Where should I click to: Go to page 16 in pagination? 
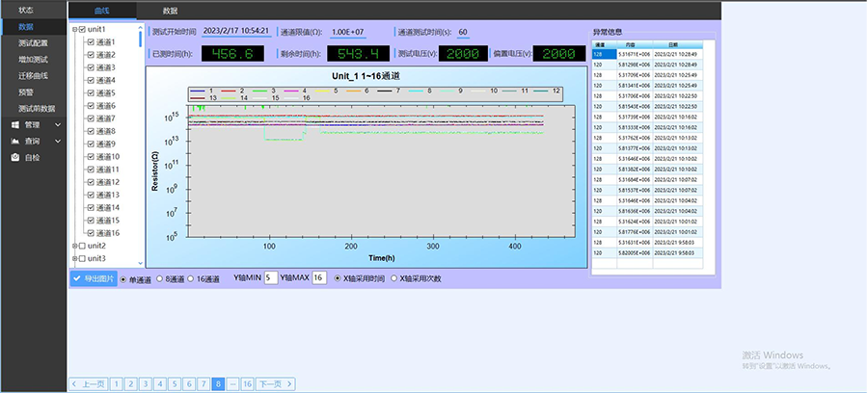point(247,383)
